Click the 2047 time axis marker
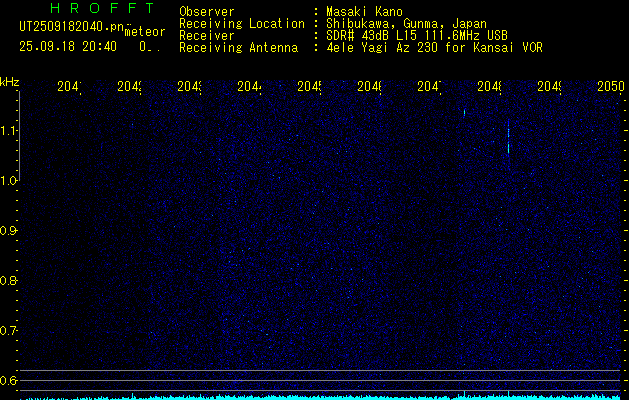The image size is (629, 400). (429, 87)
